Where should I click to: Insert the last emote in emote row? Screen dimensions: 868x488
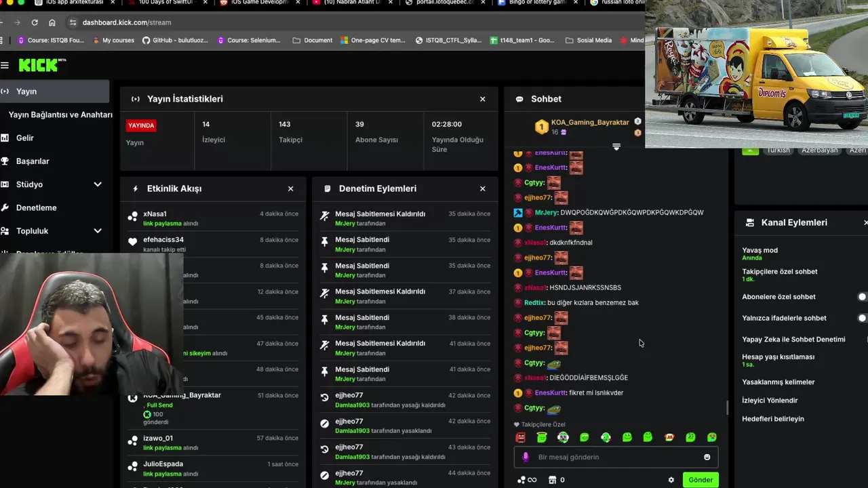click(712, 437)
